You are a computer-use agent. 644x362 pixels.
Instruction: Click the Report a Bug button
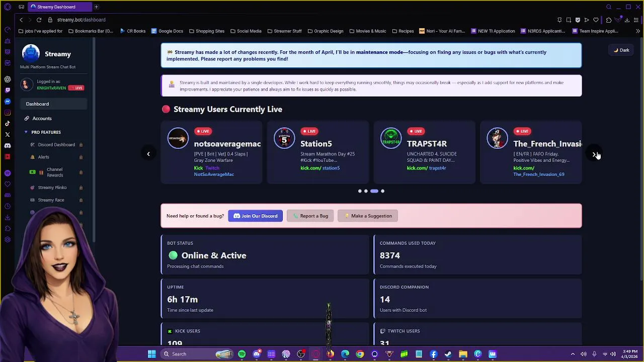click(x=310, y=216)
